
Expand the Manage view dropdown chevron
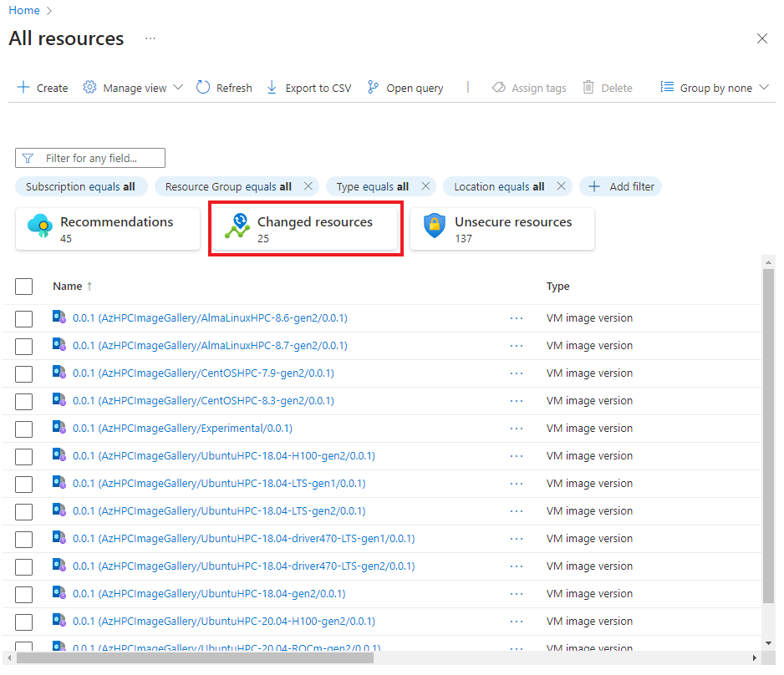pos(178,88)
